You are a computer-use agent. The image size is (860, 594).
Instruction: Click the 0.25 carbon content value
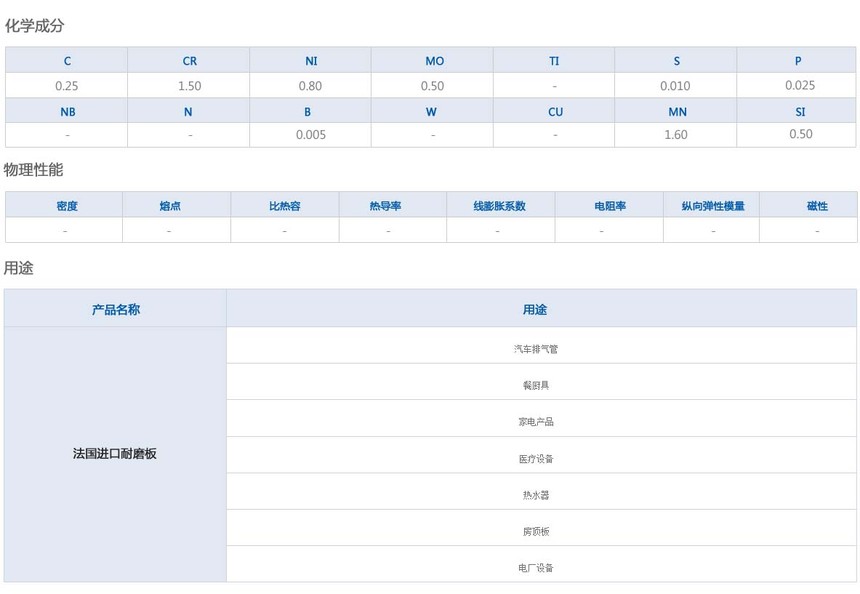(67, 86)
